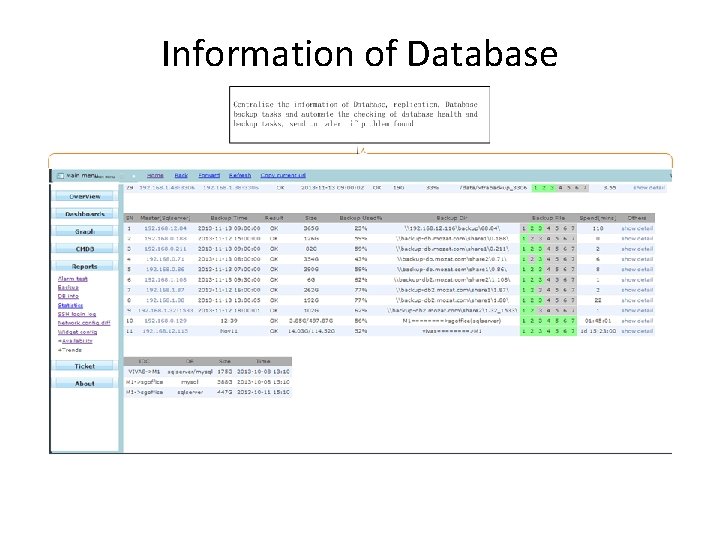Click backup file 4 in row 11
This screenshot has width=720, height=540.
point(548,331)
